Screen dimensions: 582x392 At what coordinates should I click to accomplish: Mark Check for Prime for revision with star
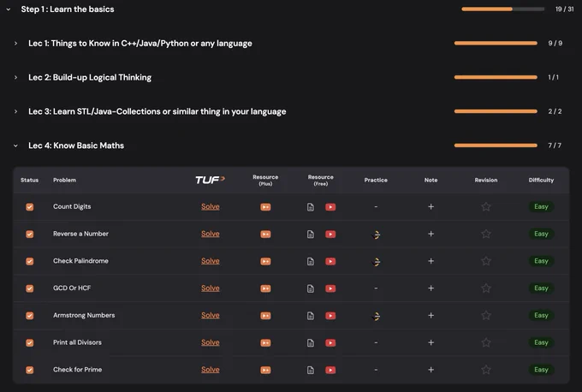click(x=486, y=370)
